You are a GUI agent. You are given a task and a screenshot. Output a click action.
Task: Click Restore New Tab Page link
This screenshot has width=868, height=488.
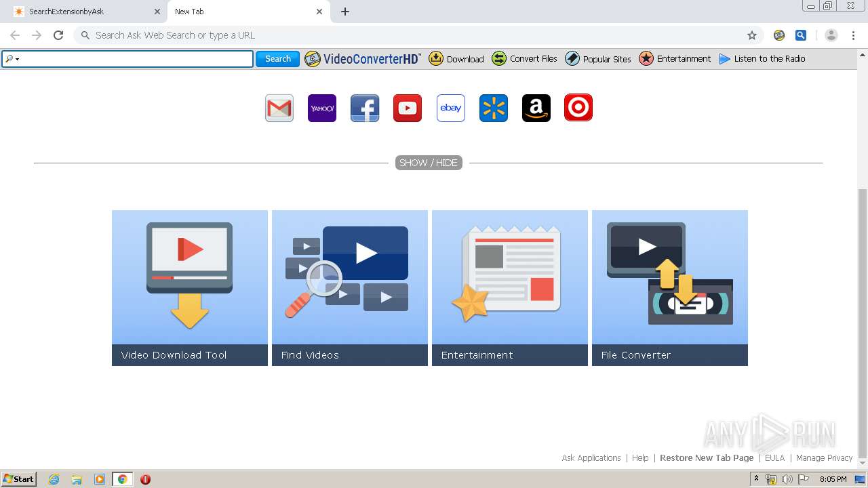[x=707, y=458]
